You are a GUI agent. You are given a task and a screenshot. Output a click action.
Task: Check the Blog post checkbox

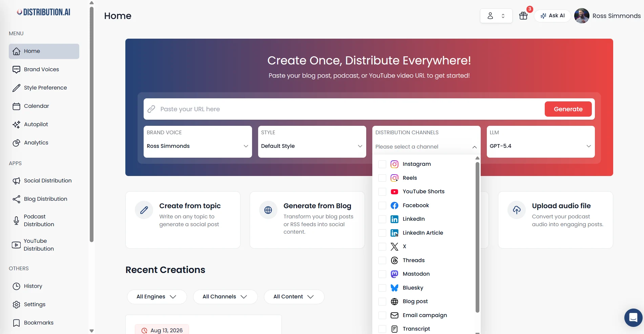tap(382, 301)
